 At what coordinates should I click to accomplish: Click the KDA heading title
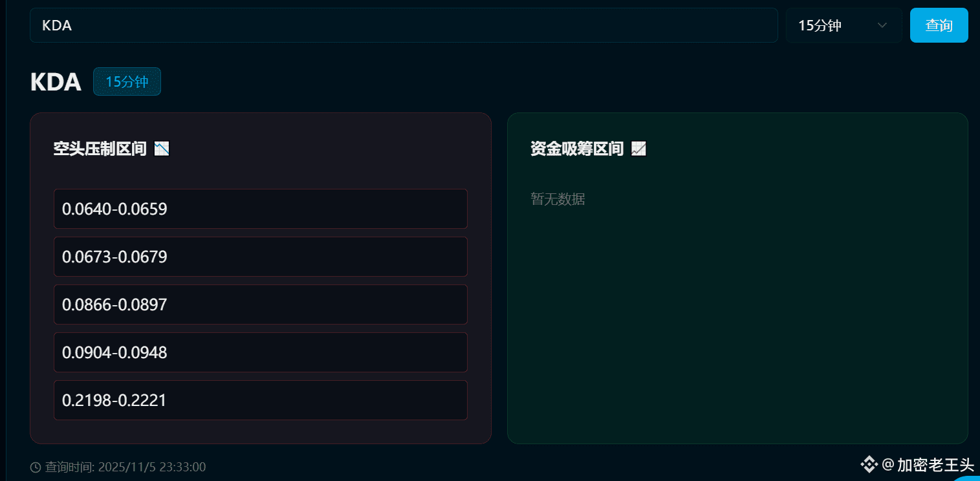pos(56,82)
